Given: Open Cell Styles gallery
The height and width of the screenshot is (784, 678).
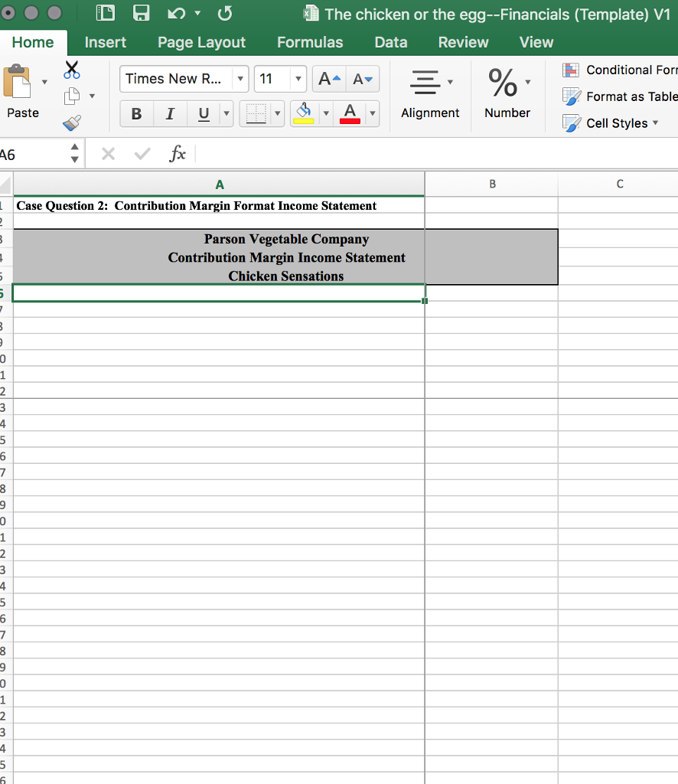Looking at the screenshot, I should (x=611, y=123).
